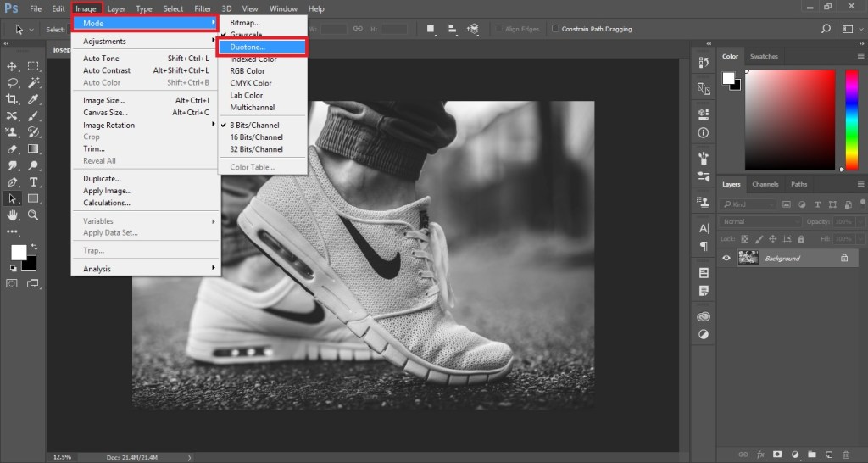Select the Zoom tool
Viewport: 868px width, 463px height.
[x=33, y=215]
